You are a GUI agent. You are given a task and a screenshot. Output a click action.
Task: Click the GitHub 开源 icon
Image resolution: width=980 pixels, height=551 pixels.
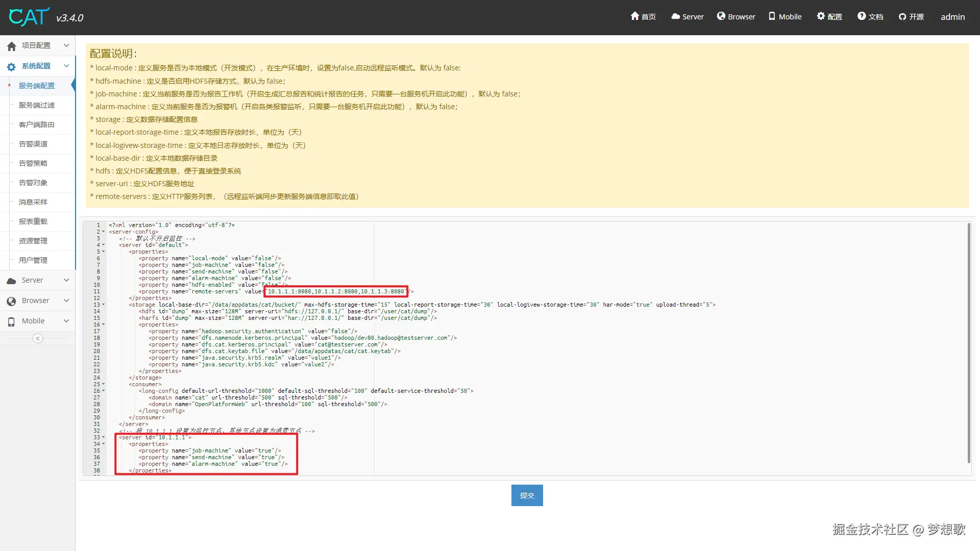(902, 17)
